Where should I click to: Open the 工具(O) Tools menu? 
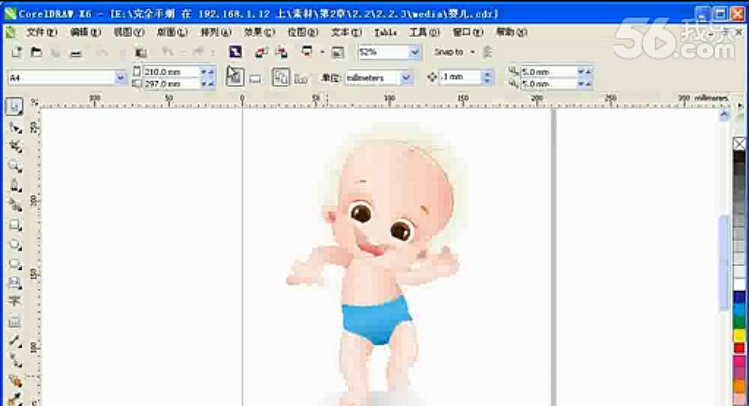coord(424,32)
